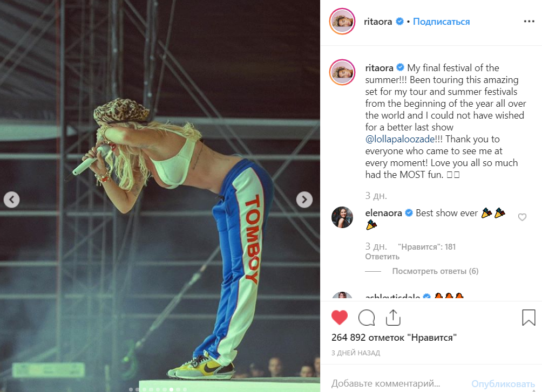Open the comment speech bubble icon
Screen dimensions: 542x392
367,318
